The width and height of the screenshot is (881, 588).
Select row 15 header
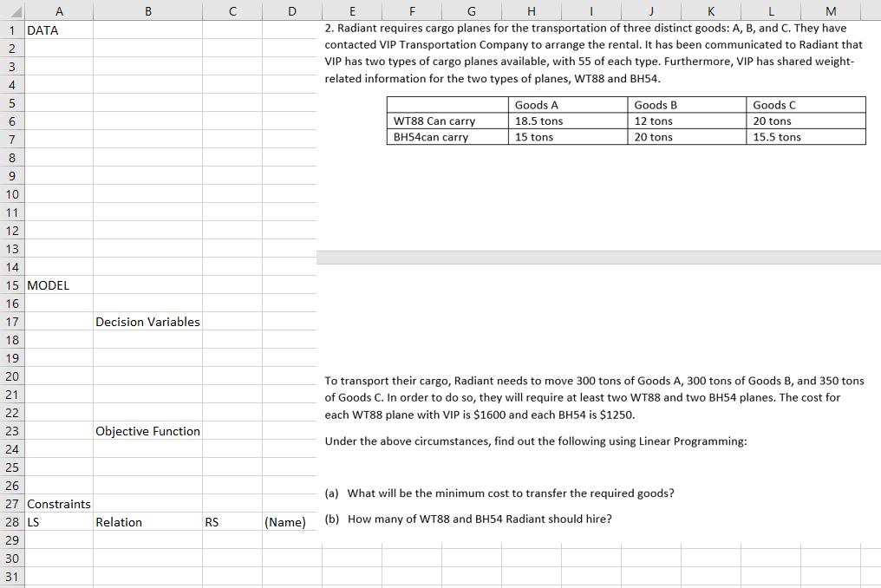11,284
